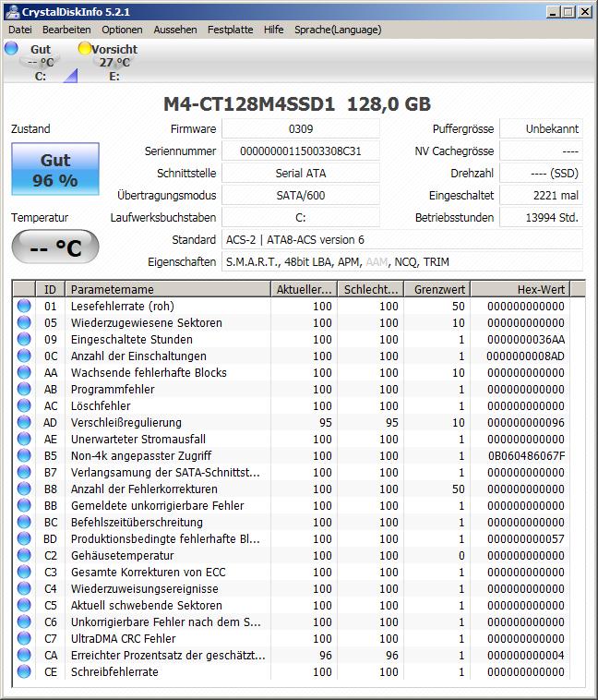This screenshot has width=598, height=700.
Task: Click the Aktueller... column header
Action: click(304, 289)
